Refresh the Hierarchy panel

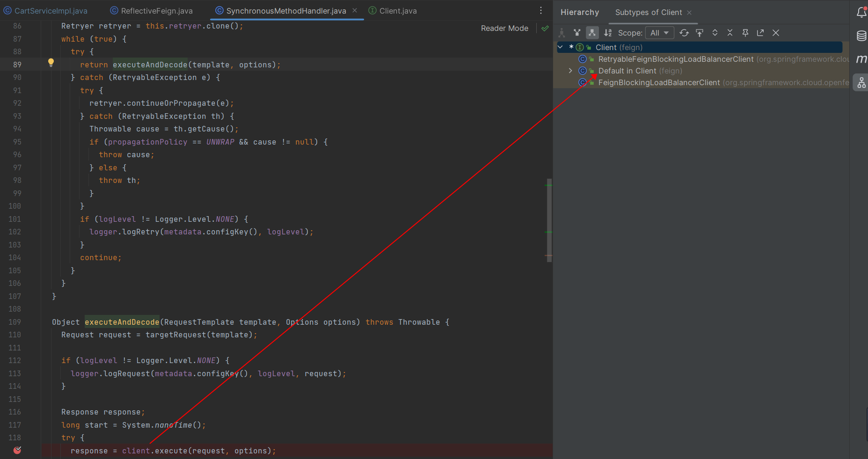(684, 33)
